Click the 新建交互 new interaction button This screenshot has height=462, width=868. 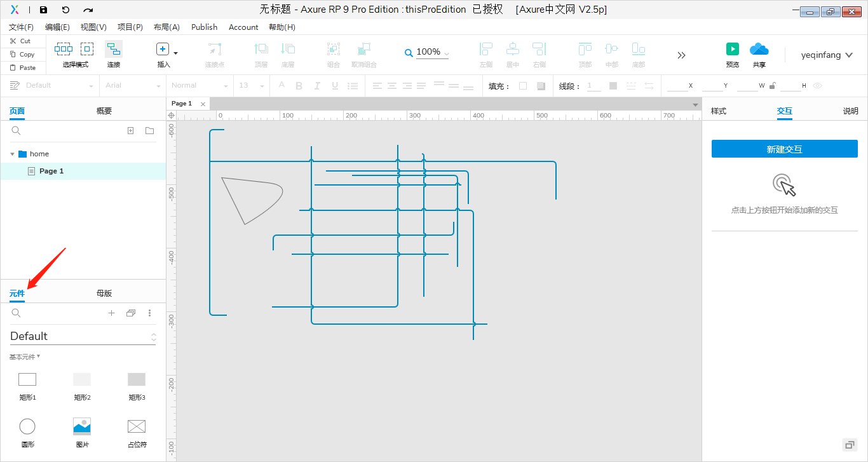(785, 149)
